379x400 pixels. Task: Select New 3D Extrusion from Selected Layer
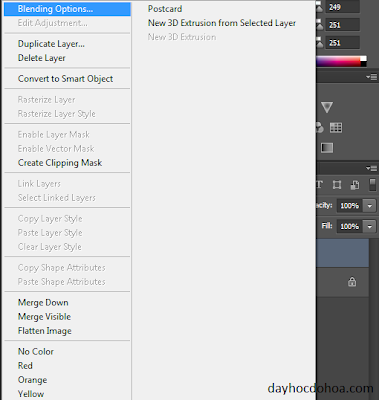[222, 23]
